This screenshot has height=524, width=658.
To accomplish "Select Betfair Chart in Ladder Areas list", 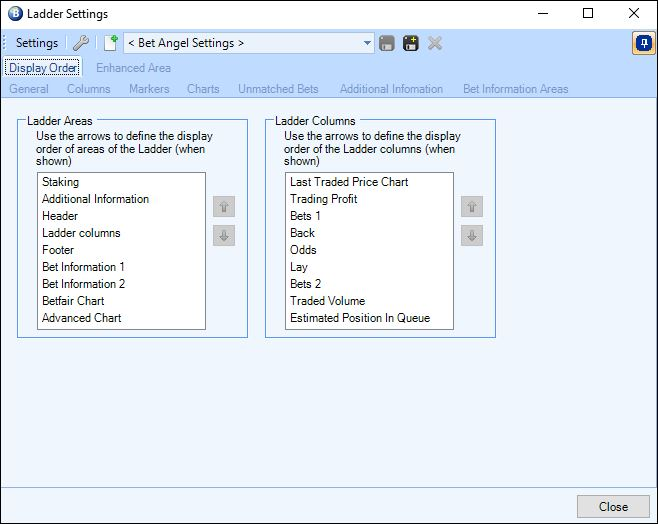I will [73, 301].
